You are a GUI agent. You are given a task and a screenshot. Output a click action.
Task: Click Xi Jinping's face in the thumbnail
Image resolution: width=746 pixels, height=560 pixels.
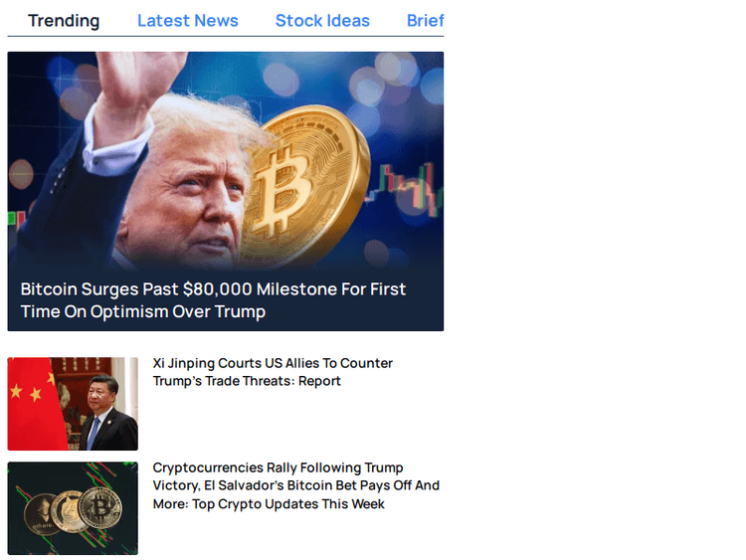(x=103, y=391)
